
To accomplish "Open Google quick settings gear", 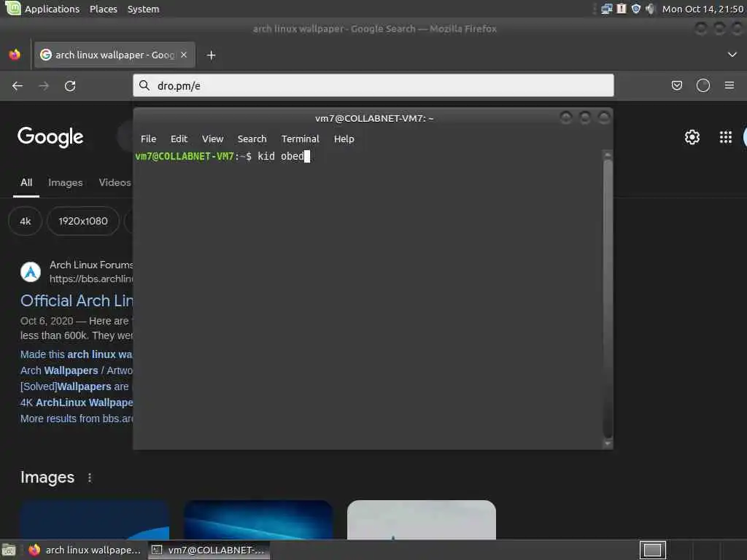I will click(692, 137).
